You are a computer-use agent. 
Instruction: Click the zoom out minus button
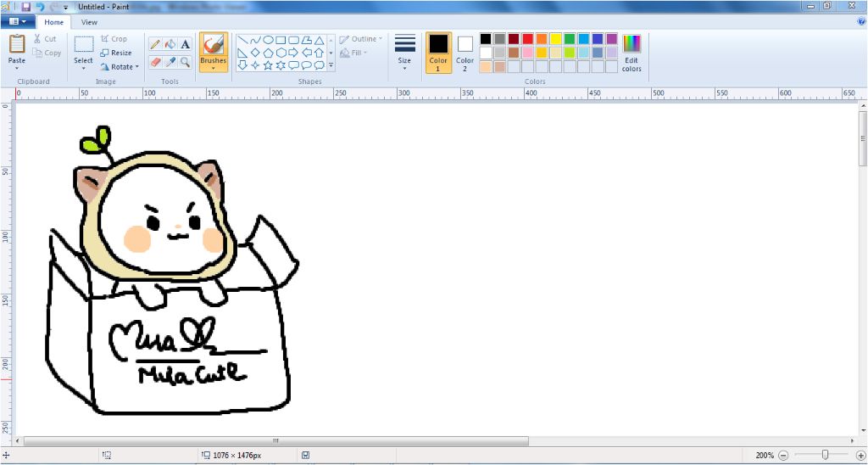pyautogui.click(x=783, y=455)
